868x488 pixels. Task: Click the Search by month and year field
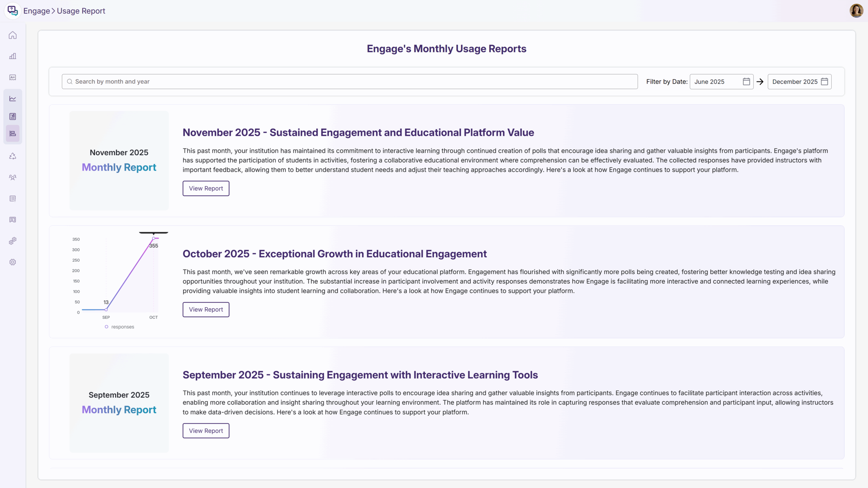(x=349, y=82)
